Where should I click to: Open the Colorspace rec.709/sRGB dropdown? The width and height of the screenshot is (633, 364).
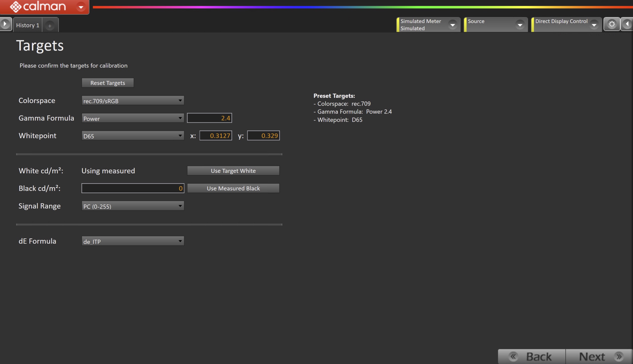coord(133,101)
